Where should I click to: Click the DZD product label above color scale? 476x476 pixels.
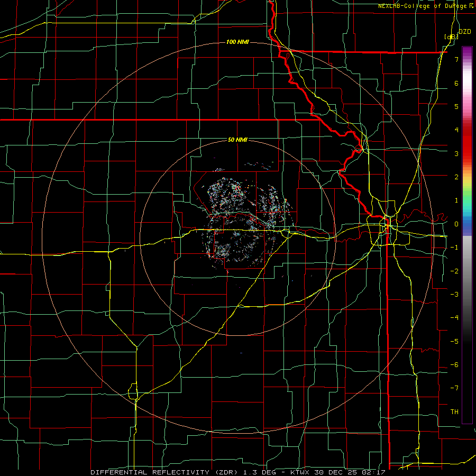click(465, 32)
